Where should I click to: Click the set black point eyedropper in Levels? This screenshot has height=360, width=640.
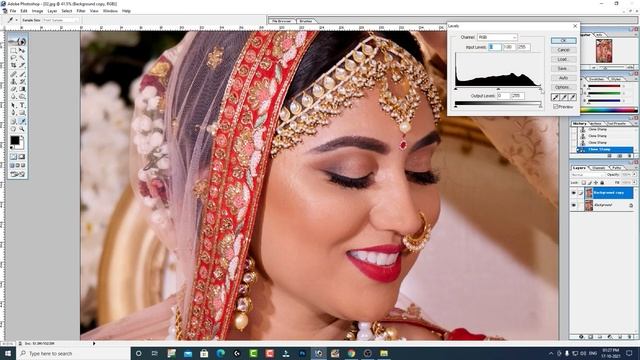click(x=556, y=97)
